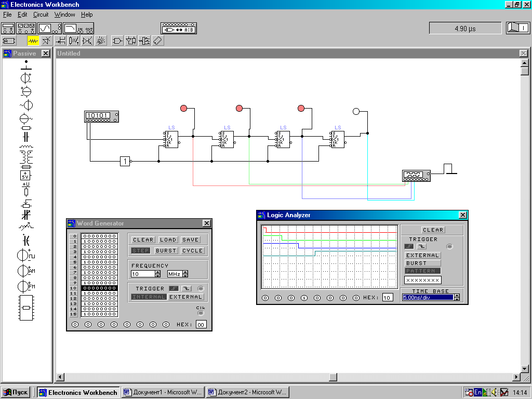The image size is (532, 399).
Task: Pick the resistor pack component
Action: [26, 308]
